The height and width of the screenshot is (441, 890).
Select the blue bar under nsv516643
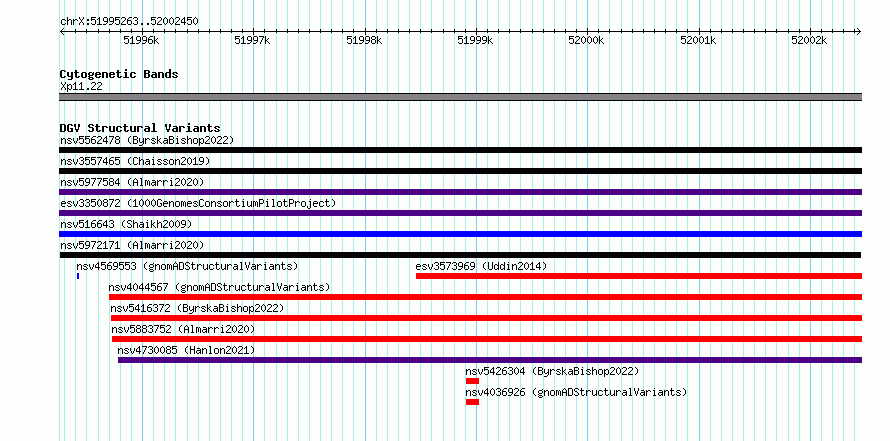coord(460,234)
